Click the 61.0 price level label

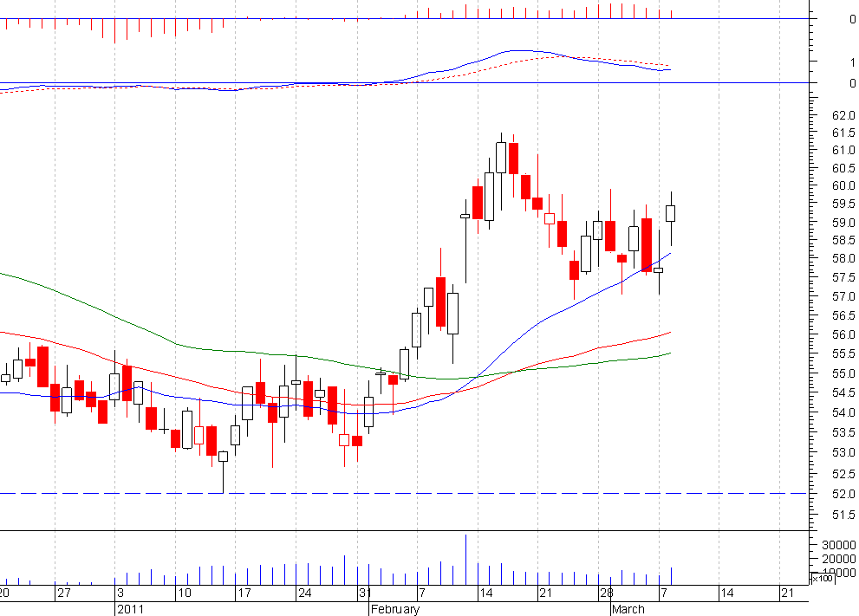tap(843, 150)
